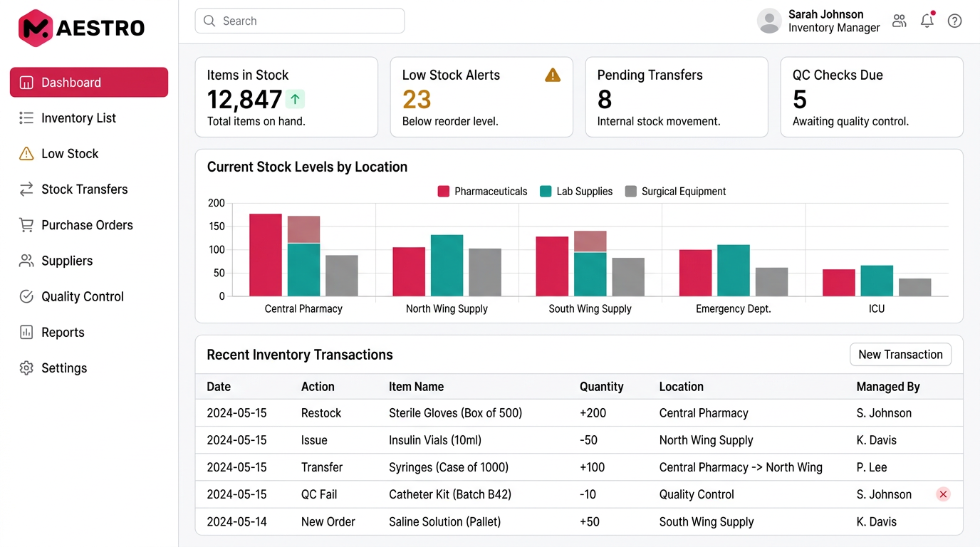Select the Catheter Kit (Batch B42) item
The height and width of the screenshot is (547, 980).
pos(450,494)
